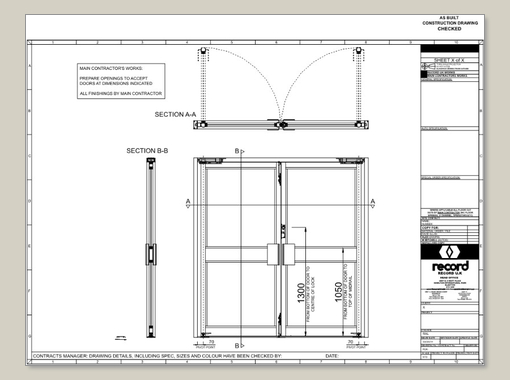The height and width of the screenshot is (380, 510).
Task: Click the right 'A' section marker
Action: pyautogui.click(x=373, y=202)
